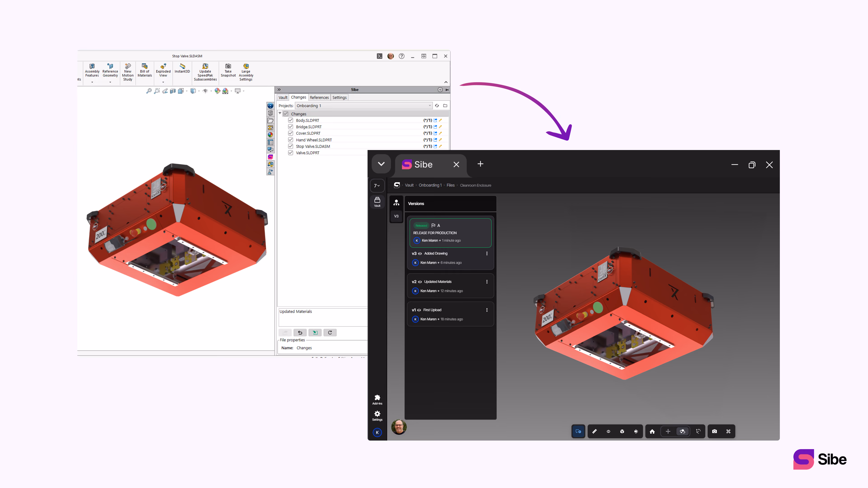This screenshot has width=868, height=488.
Task: Activate the section view tool in viewer toolbar
Action: [x=609, y=432]
